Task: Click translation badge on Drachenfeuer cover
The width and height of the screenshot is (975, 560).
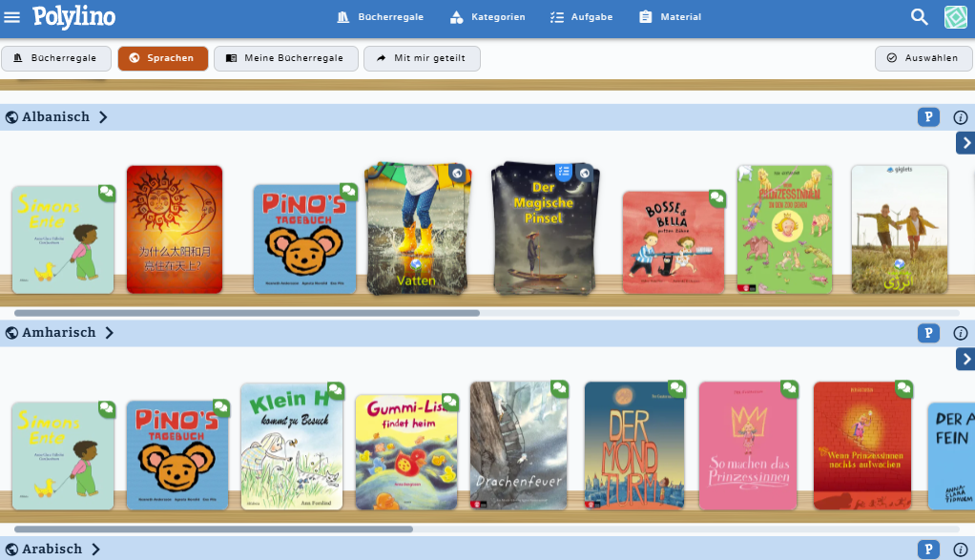Action: point(559,389)
